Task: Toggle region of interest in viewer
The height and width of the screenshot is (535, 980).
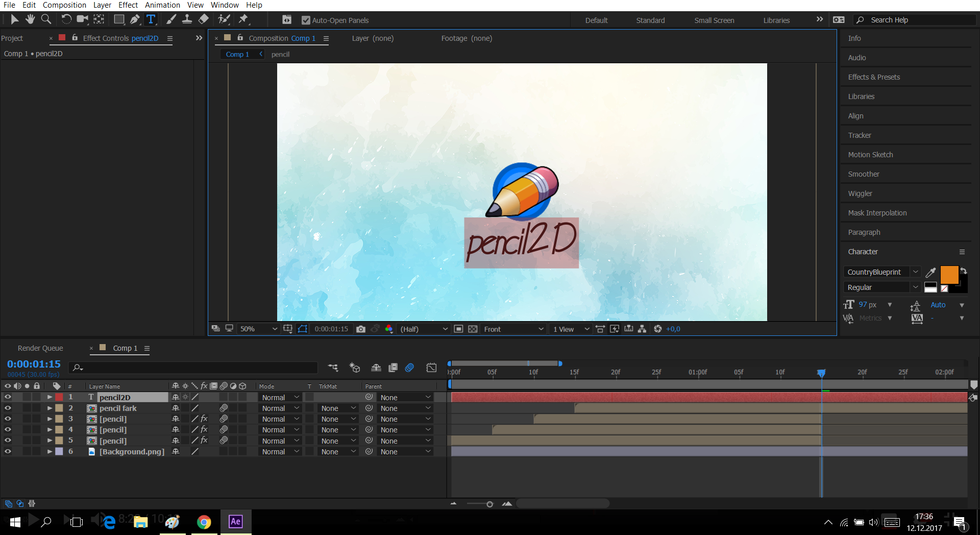Action: tap(458, 329)
